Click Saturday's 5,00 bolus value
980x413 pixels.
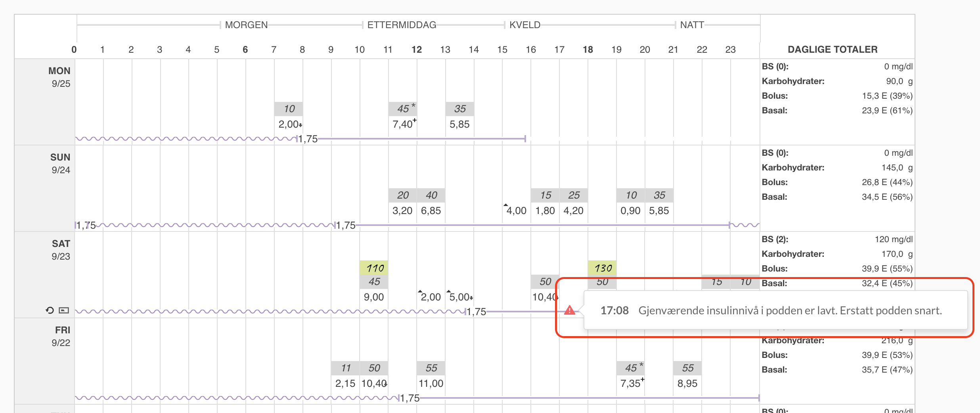(460, 297)
